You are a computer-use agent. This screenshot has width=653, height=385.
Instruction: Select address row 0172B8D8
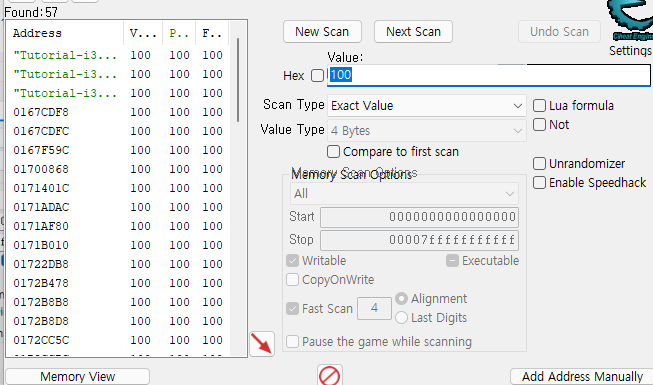pos(118,321)
